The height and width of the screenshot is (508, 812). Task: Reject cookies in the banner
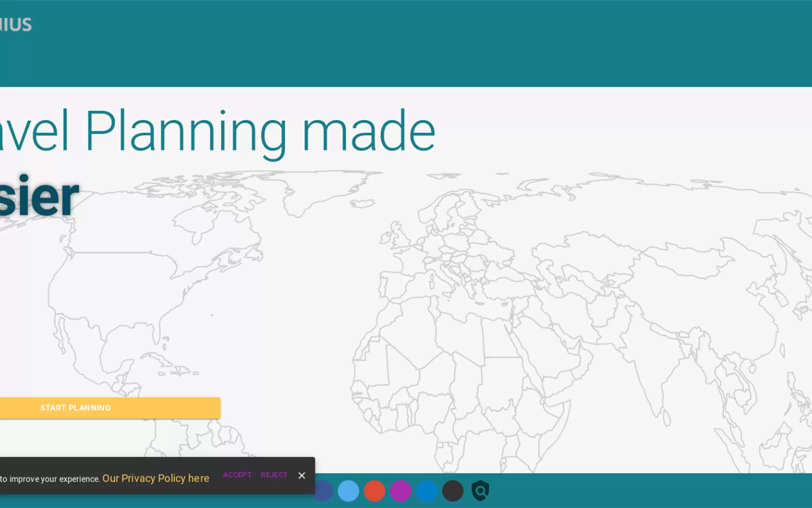coord(274,475)
